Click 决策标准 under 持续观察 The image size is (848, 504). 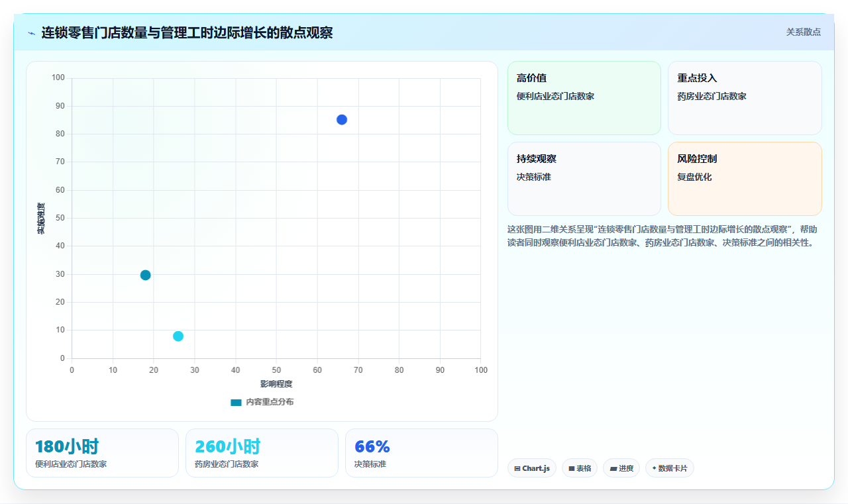click(x=534, y=177)
